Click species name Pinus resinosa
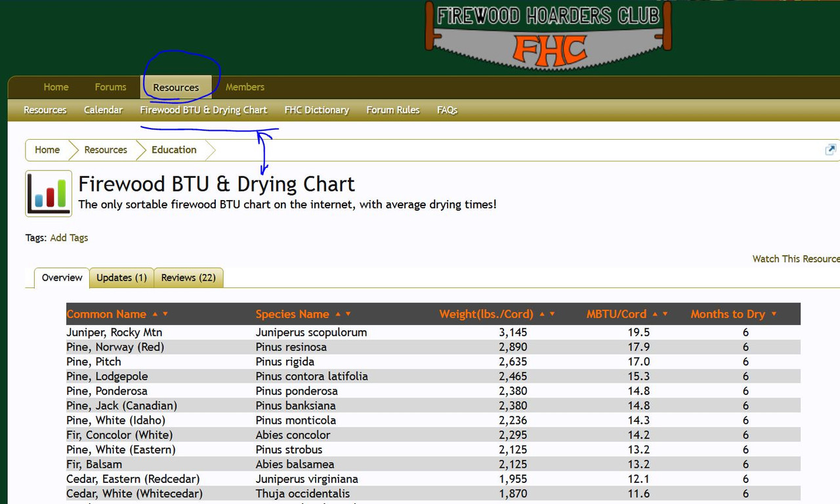This screenshot has width=840, height=504. pos(291,347)
